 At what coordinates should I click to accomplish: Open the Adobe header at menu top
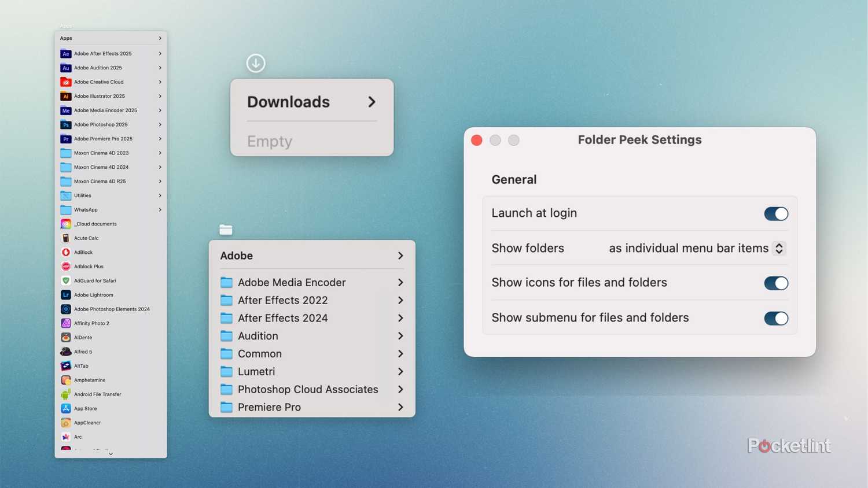pyautogui.click(x=237, y=256)
